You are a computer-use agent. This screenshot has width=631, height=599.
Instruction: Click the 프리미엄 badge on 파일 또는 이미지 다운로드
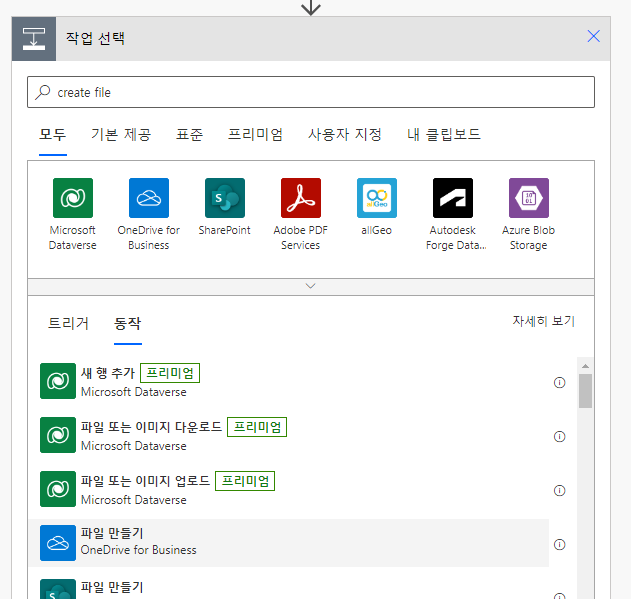pyautogui.click(x=257, y=427)
